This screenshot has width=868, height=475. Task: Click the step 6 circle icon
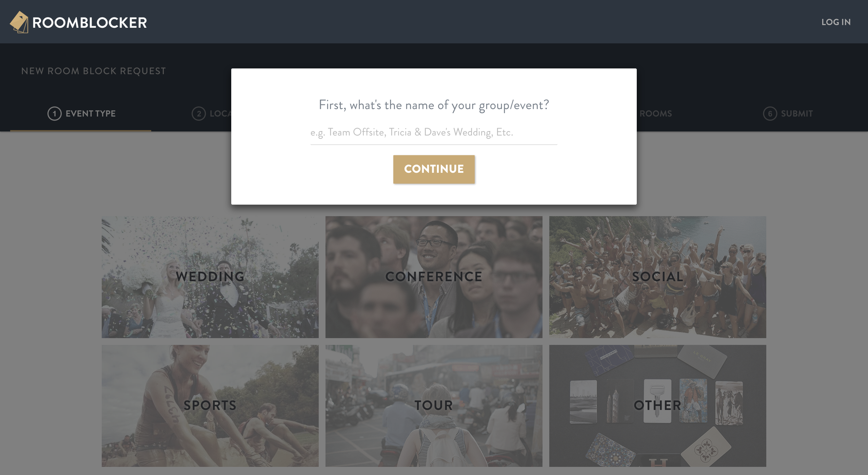point(770,113)
